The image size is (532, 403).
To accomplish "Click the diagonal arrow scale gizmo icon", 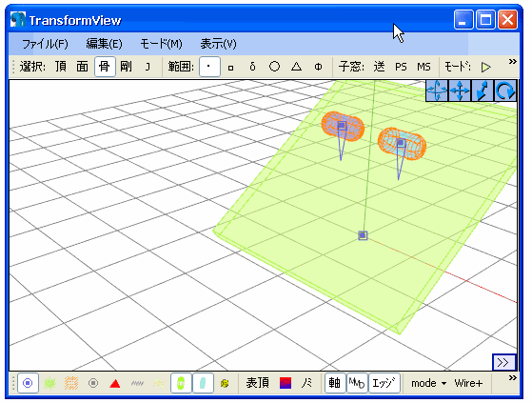I will pyautogui.click(x=483, y=91).
